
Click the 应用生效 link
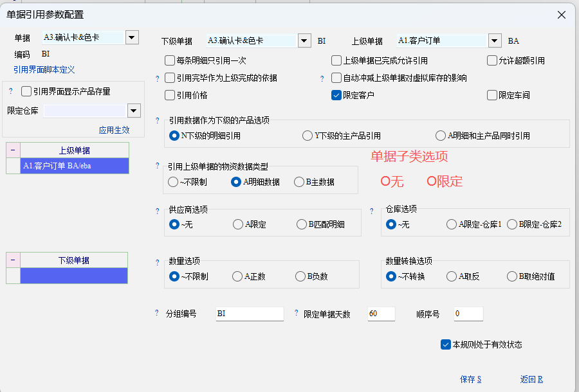point(114,130)
